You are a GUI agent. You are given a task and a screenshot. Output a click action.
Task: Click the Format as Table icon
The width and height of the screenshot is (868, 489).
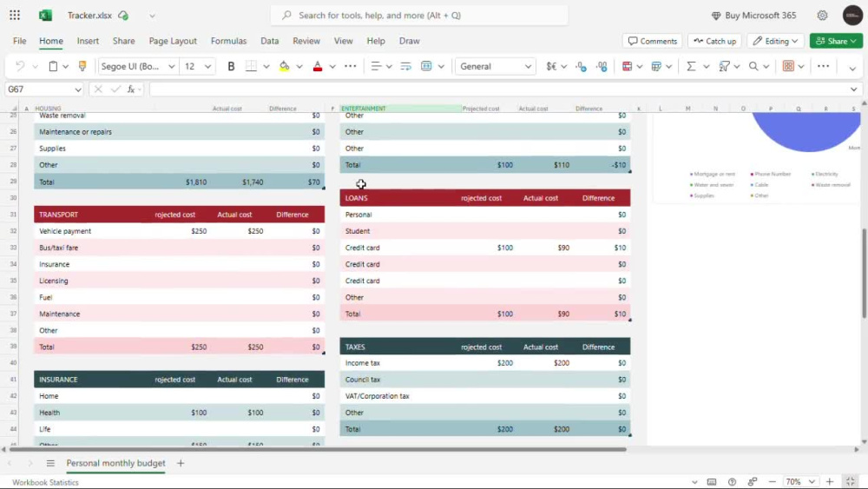click(656, 67)
